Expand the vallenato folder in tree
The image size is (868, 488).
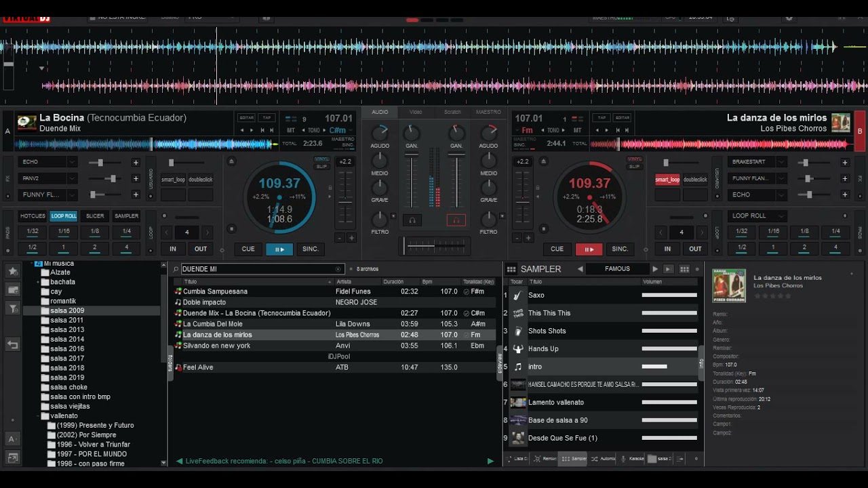[38, 415]
